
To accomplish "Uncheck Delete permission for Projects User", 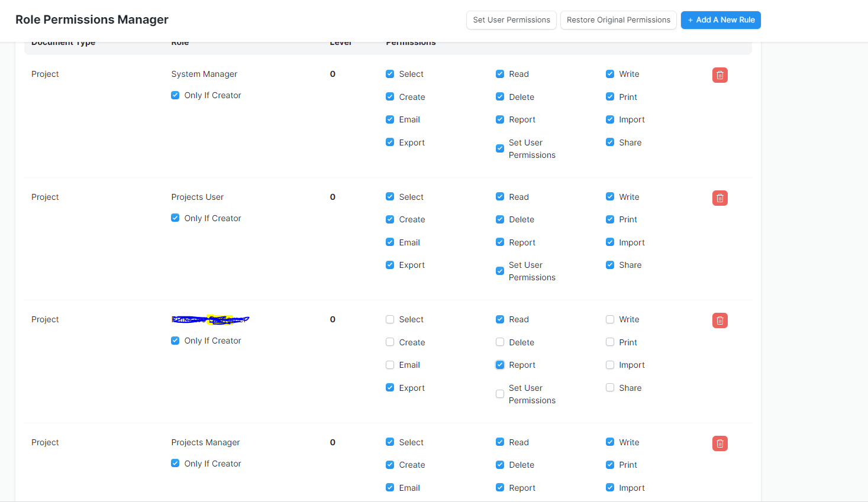I will tap(500, 219).
